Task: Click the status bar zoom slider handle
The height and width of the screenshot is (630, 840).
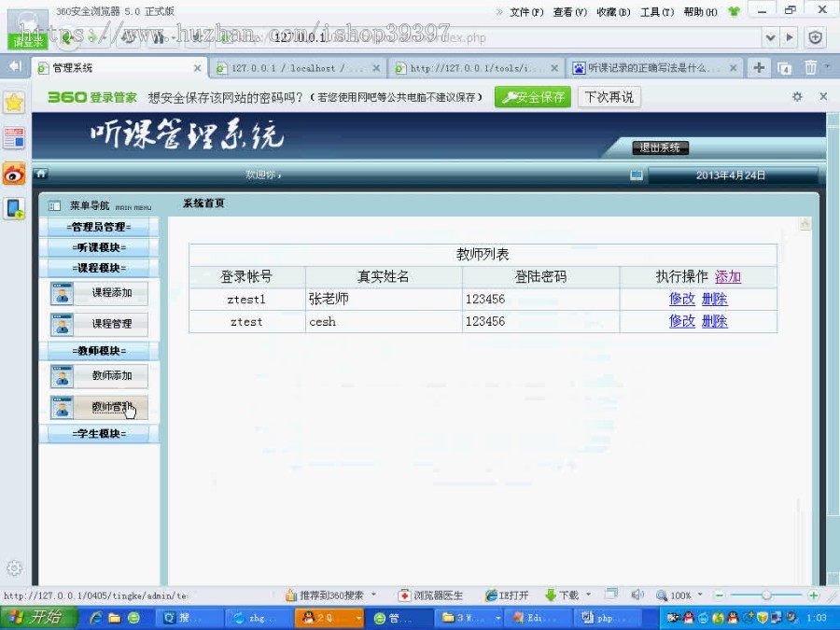Action: pyautogui.click(x=766, y=595)
